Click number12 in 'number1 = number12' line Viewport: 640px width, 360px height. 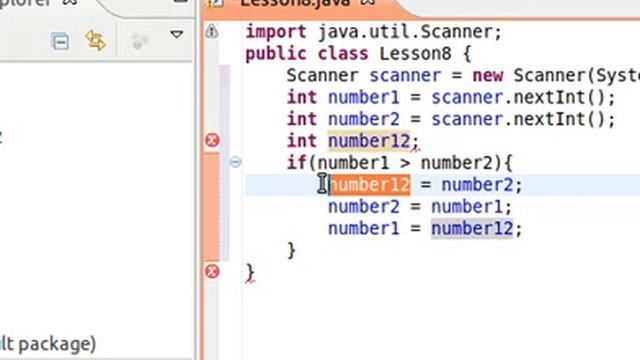pos(472,228)
